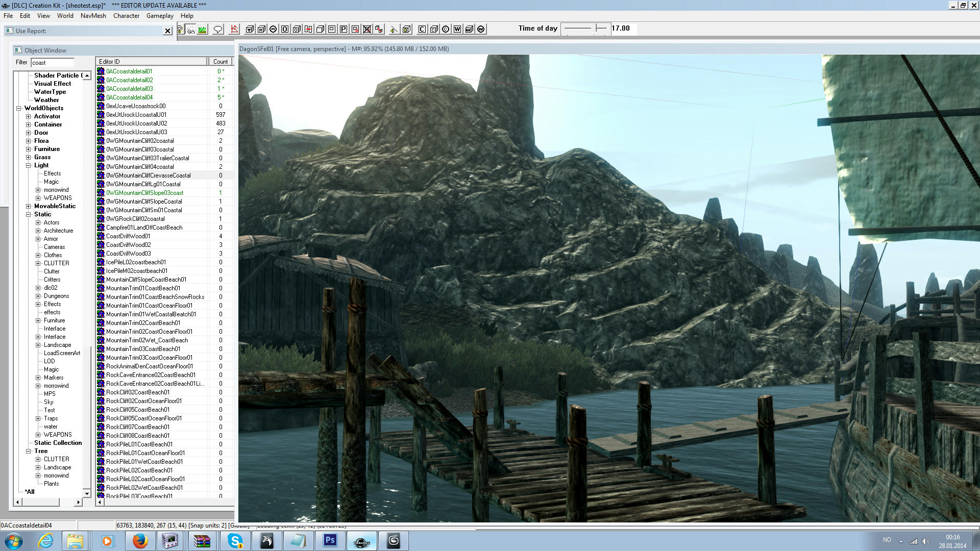
Task: Open the red navmesh icon
Action: pyautogui.click(x=234, y=30)
